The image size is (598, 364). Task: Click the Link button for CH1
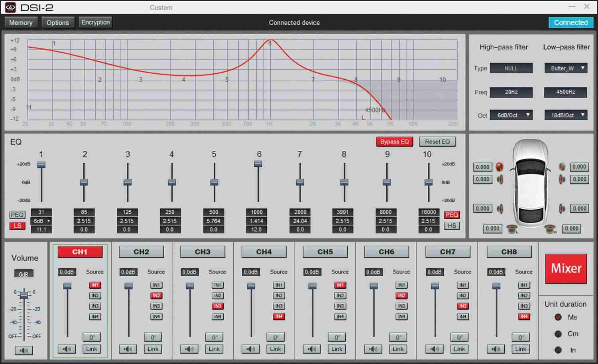[92, 349]
